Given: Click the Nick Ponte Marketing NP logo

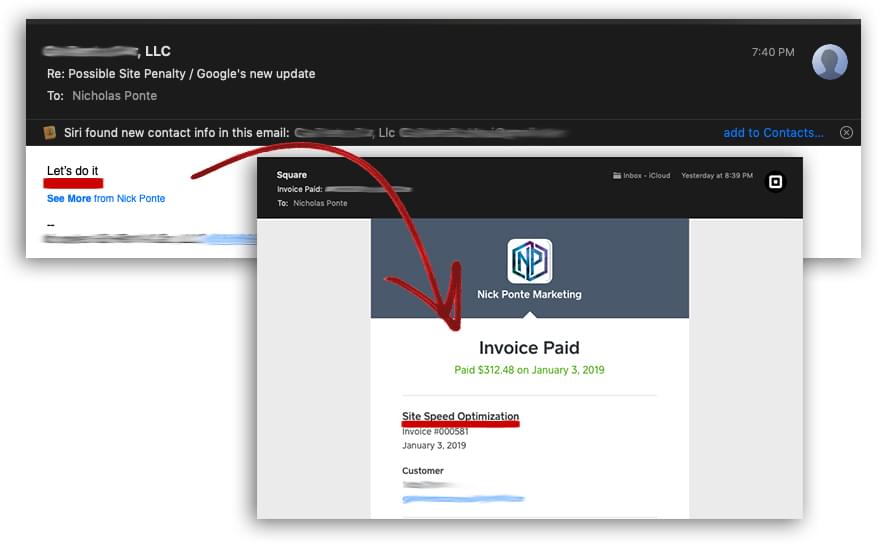Looking at the screenshot, I should coord(529,261).
